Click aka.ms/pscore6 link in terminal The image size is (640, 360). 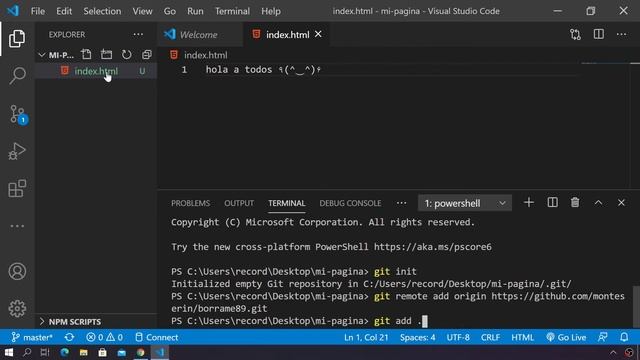click(433, 247)
